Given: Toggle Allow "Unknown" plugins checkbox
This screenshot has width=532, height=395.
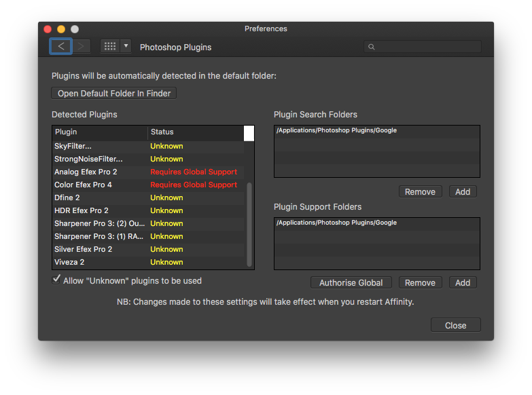Looking at the screenshot, I should pyautogui.click(x=56, y=280).
